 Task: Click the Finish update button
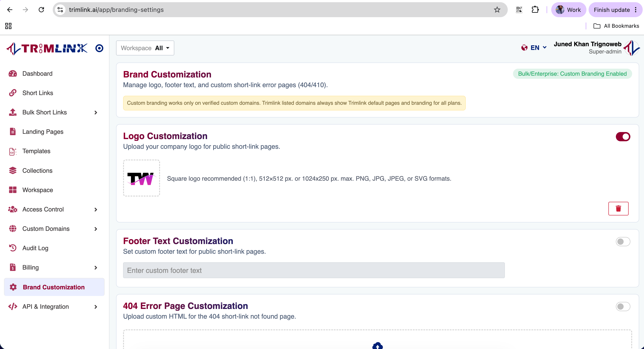pos(611,10)
